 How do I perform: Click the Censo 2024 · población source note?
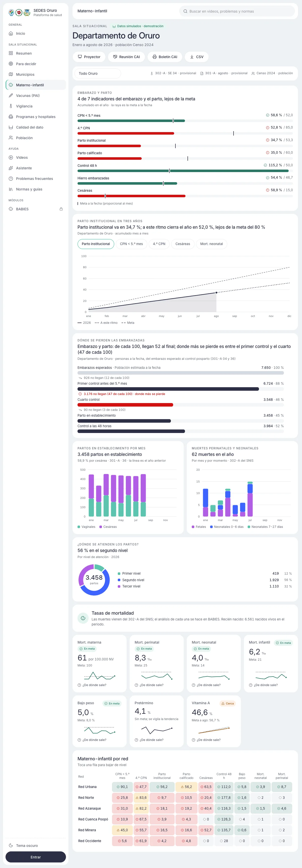pos(272,73)
